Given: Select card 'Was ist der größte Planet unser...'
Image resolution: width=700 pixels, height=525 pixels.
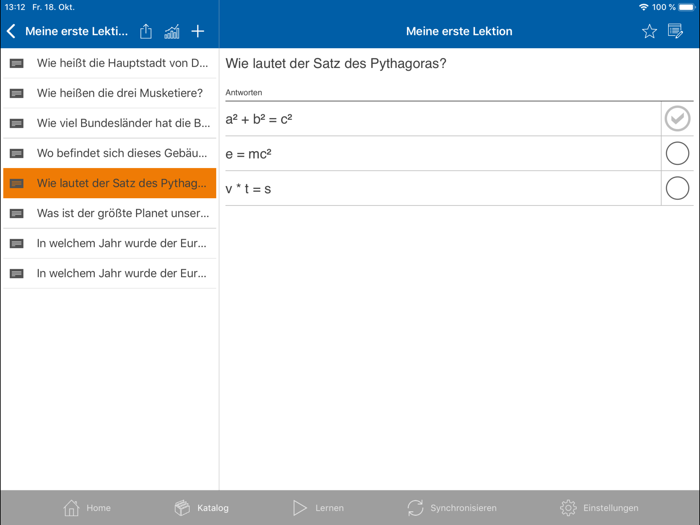Looking at the screenshot, I should [110, 213].
